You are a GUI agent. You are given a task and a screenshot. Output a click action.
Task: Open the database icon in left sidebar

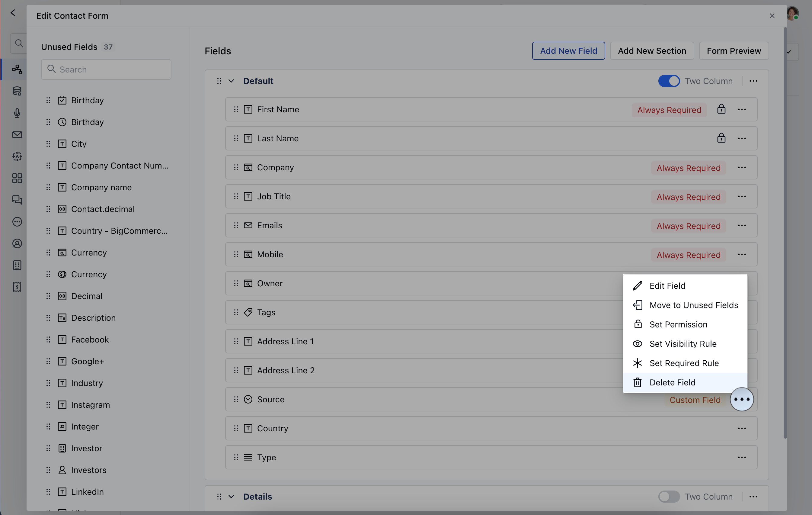point(17,91)
